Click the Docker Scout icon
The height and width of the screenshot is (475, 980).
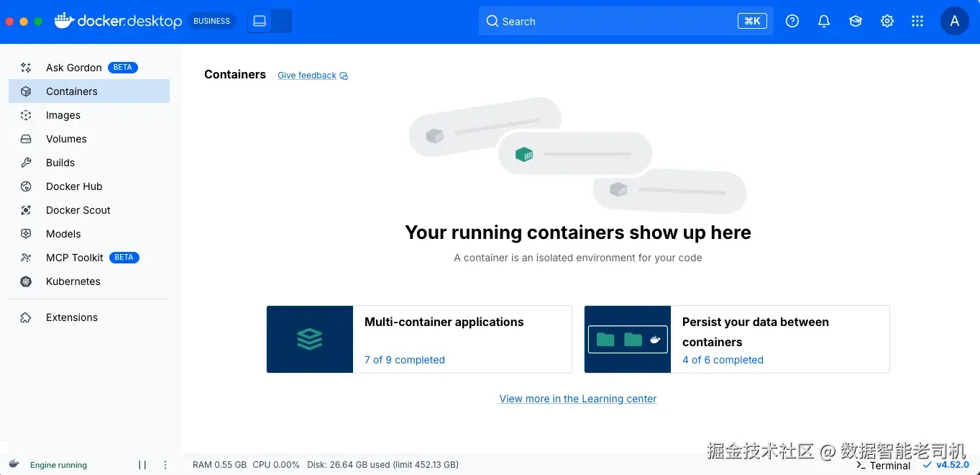[x=26, y=210]
